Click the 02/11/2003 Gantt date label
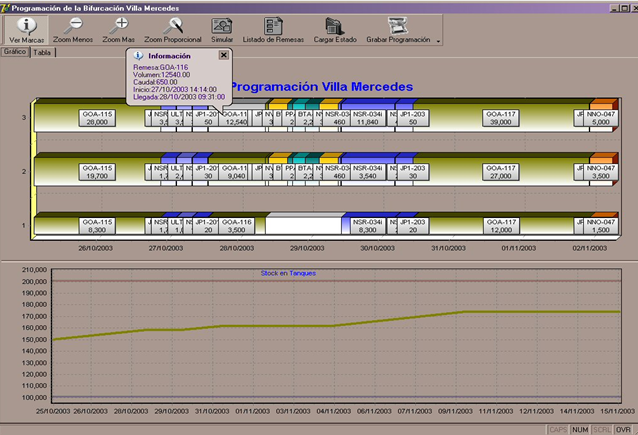The width and height of the screenshot is (638, 435). tap(590, 248)
